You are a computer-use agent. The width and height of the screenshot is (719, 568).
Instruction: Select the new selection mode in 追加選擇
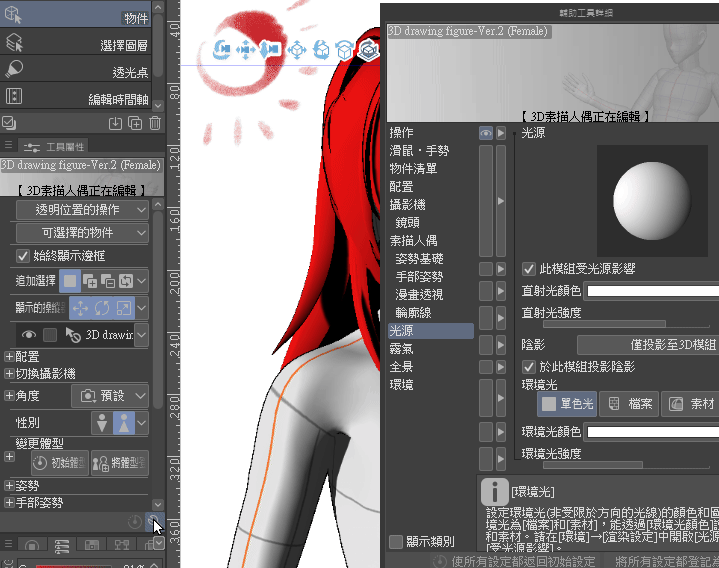click(70, 281)
